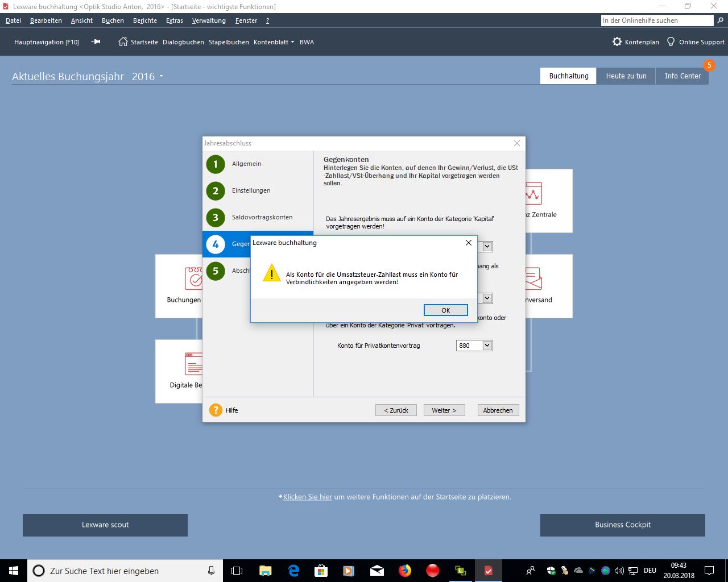
Task: Open the Verwaltung menu
Action: click(x=209, y=20)
